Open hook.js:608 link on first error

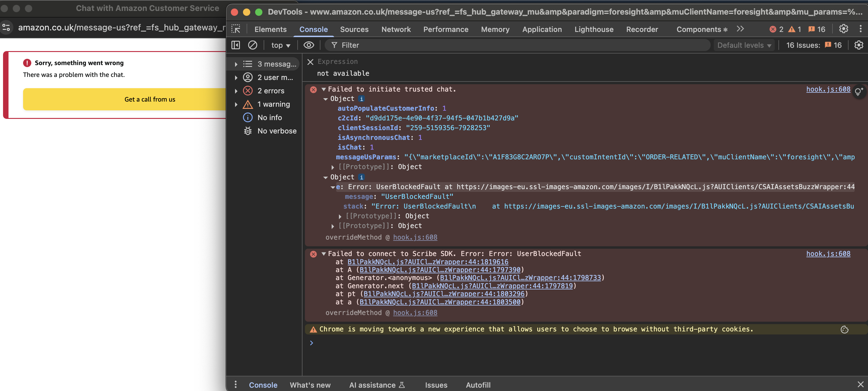click(x=828, y=89)
